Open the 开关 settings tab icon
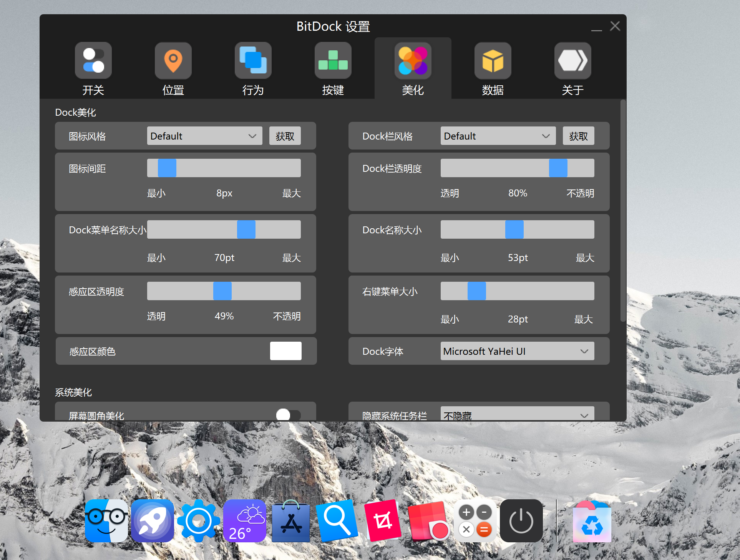 (93, 61)
